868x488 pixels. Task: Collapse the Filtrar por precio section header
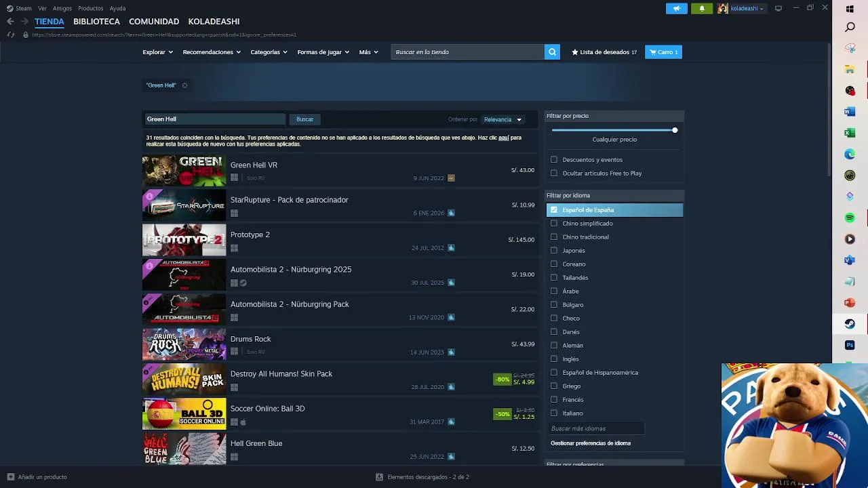(614, 116)
